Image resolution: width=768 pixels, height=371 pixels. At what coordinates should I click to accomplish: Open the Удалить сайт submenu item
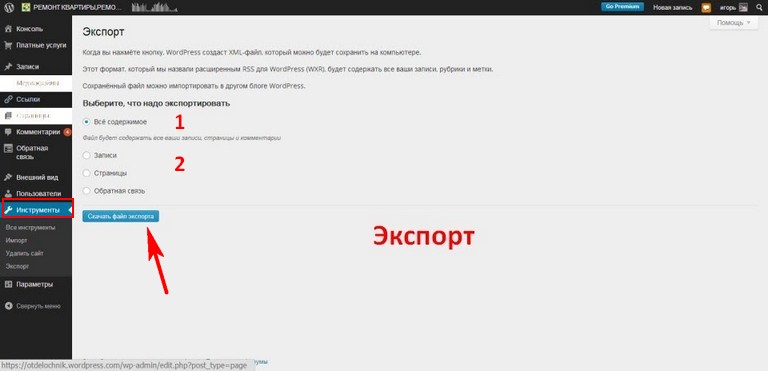point(24,253)
